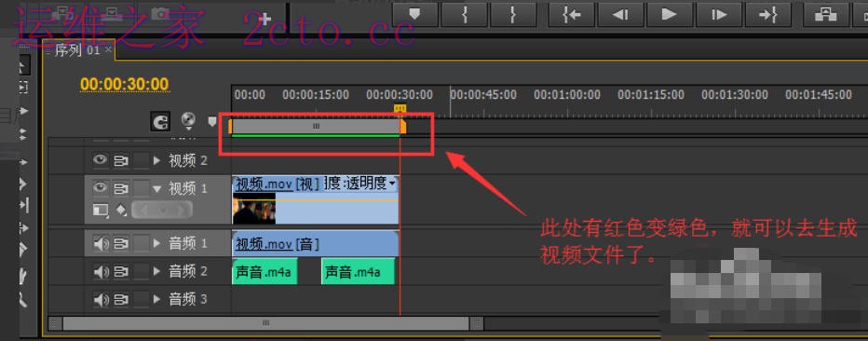Add or remove keyframe on 视频 1
This screenshot has height=341, width=868.
click(x=162, y=210)
